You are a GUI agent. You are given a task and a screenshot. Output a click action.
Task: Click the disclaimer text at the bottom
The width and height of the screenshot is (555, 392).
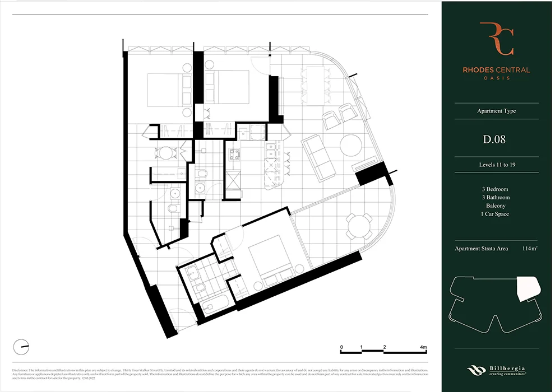(x=220, y=372)
